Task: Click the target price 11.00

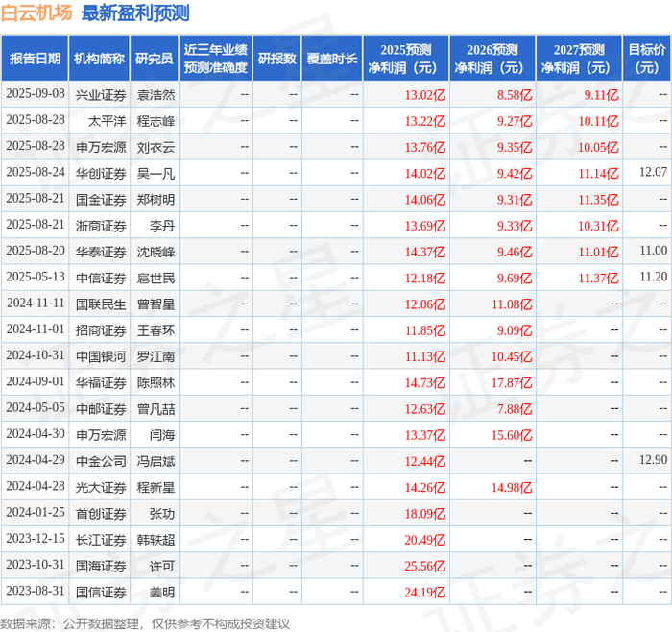Action: coord(653,251)
